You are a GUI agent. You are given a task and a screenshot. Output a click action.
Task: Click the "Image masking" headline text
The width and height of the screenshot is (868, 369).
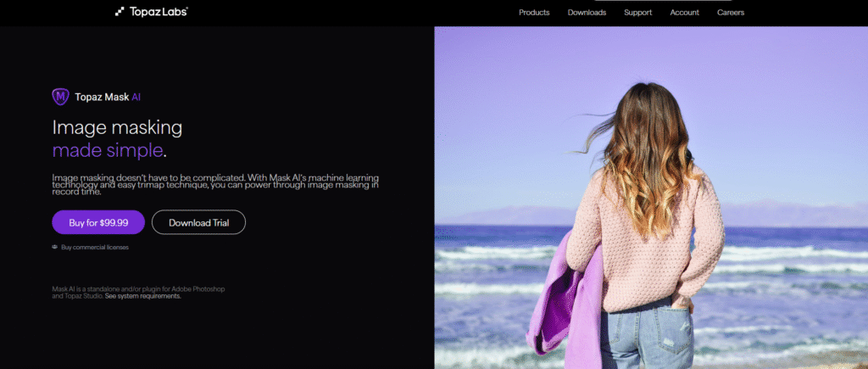(x=117, y=128)
